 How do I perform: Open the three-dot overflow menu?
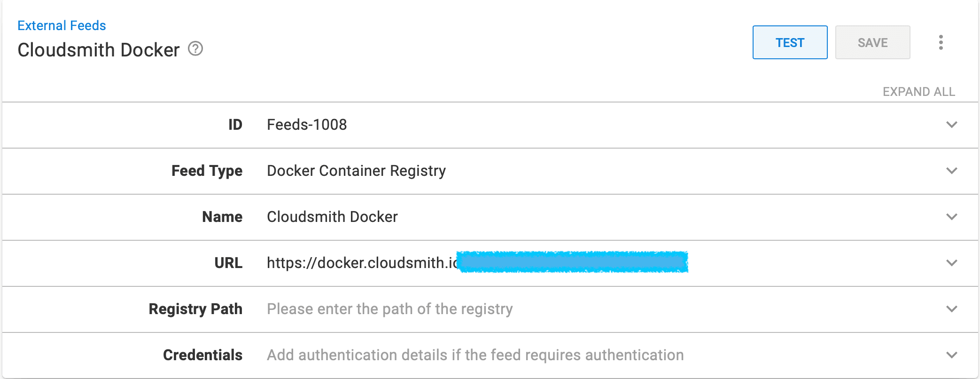click(941, 42)
